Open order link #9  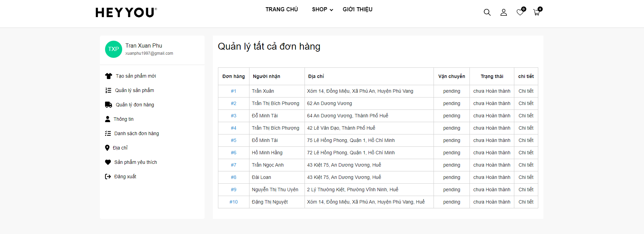click(233, 190)
